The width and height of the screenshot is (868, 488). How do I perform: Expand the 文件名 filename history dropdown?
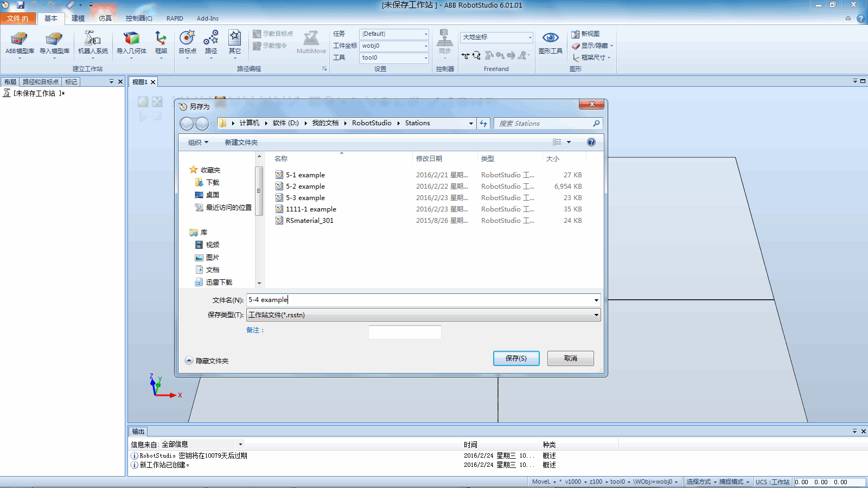(596, 300)
